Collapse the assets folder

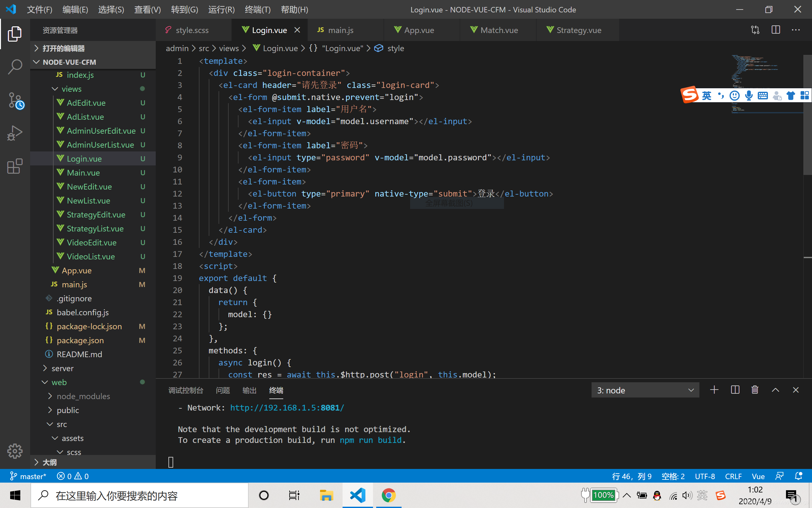click(93, 438)
